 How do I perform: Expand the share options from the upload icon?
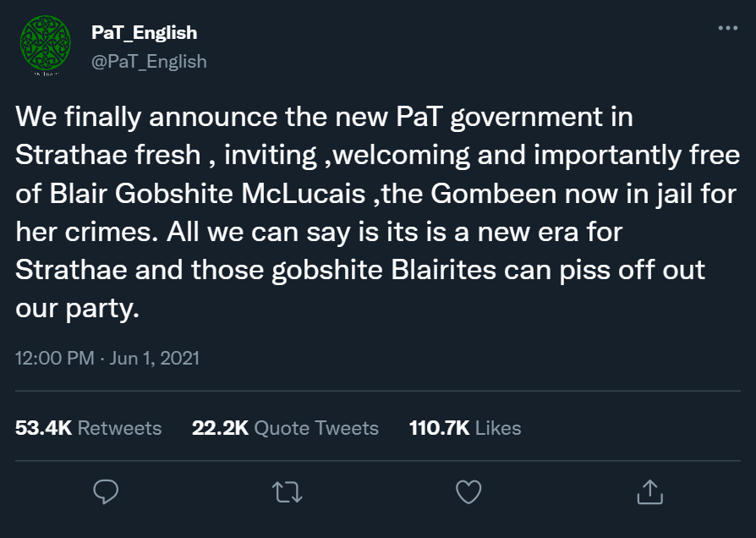click(649, 491)
